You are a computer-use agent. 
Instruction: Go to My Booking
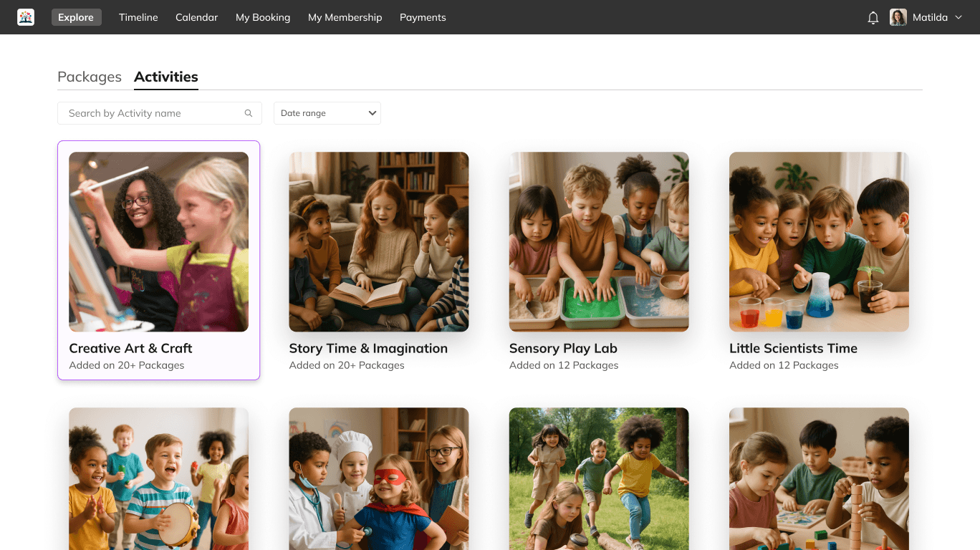[263, 17]
